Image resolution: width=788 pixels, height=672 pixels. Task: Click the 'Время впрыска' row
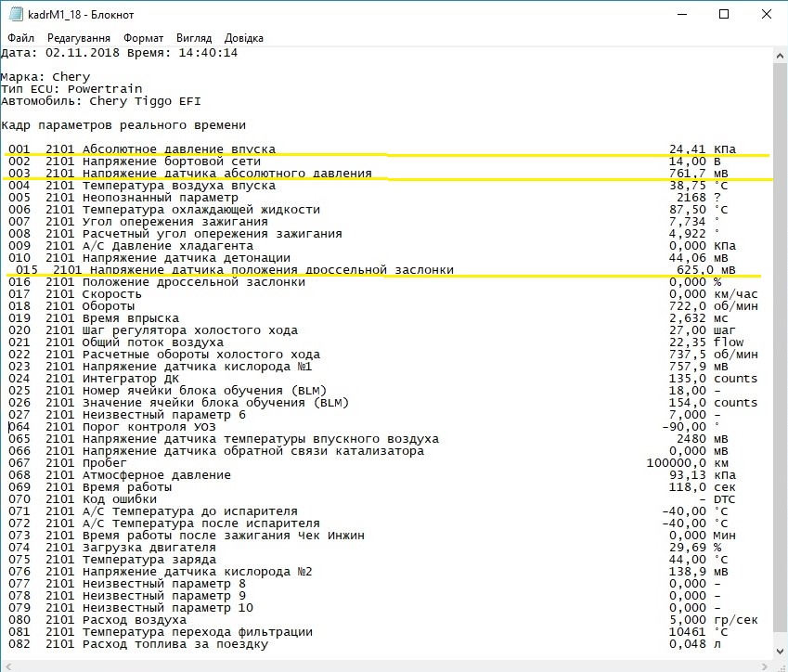(x=368, y=318)
